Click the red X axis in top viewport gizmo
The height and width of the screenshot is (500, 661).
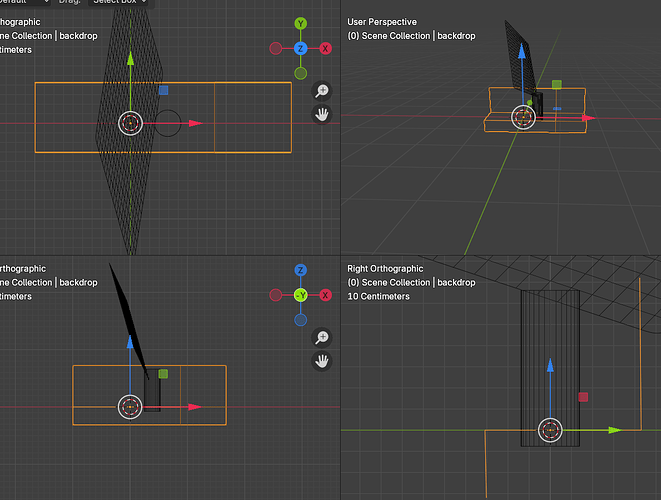click(x=325, y=48)
